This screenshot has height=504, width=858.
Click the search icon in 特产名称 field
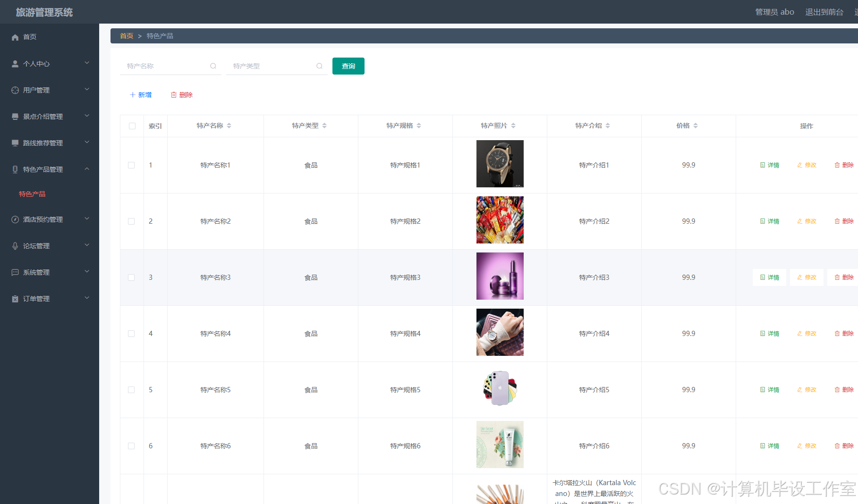(213, 66)
